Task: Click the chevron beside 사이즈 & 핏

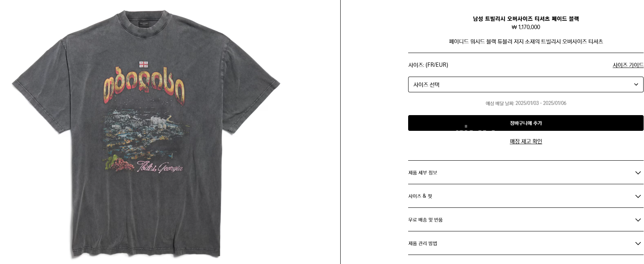Action: [638, 196]
